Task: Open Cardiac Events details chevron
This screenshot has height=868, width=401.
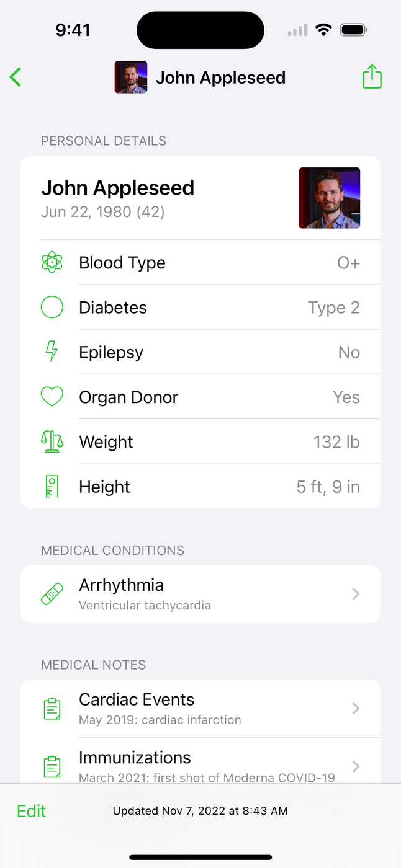Action: (x=356, y=709)
